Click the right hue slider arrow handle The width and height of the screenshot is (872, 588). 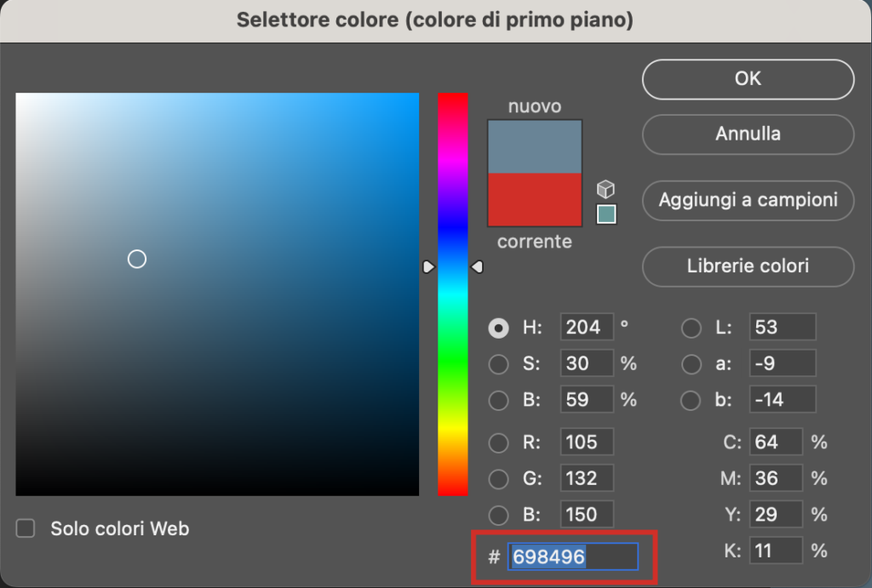point(477,267)
